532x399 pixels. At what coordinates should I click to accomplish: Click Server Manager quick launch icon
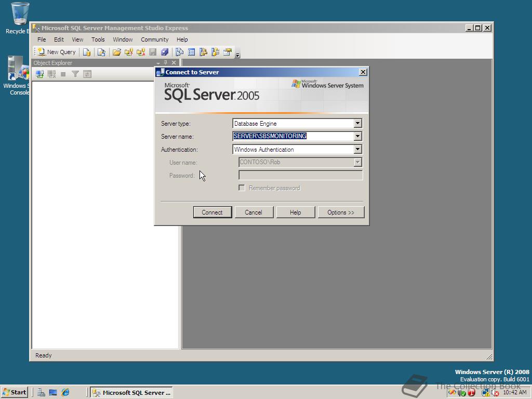point(42,393)
